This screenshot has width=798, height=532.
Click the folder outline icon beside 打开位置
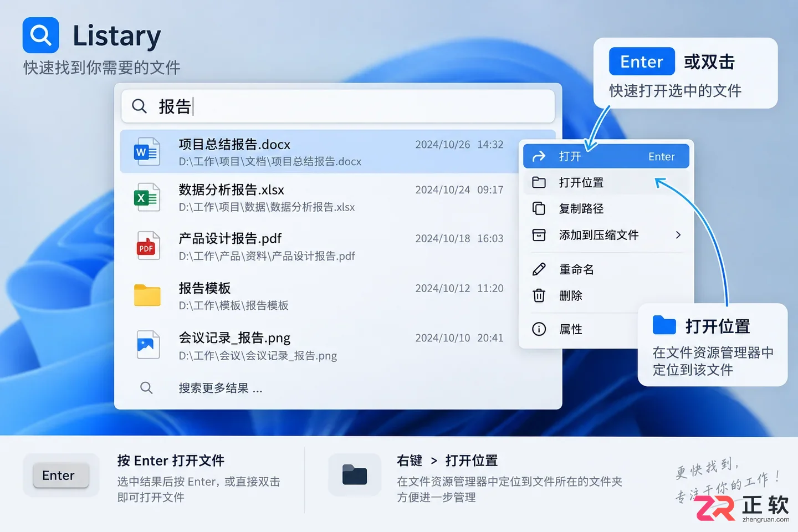(x=539, y=182)
